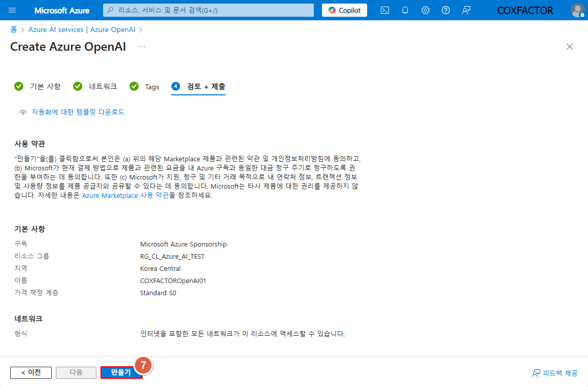Open COXFACTOR account menu
Screen dimensions: 588x387
click(525, 11)
